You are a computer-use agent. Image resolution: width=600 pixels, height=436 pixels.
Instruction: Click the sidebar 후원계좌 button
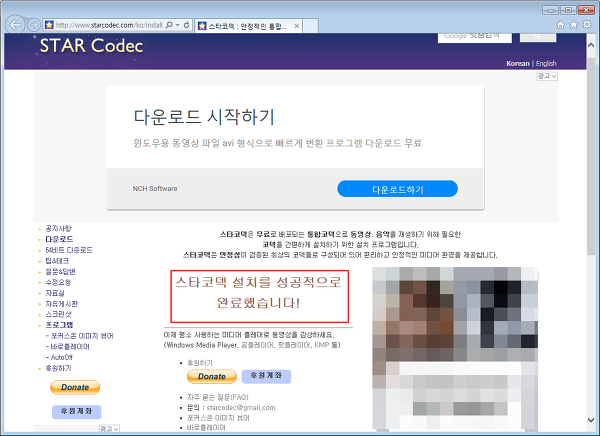click(x=77, y=412)
